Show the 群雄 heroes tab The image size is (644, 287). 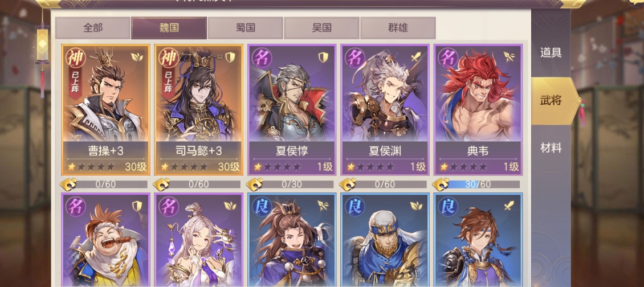tap(398, 28)
